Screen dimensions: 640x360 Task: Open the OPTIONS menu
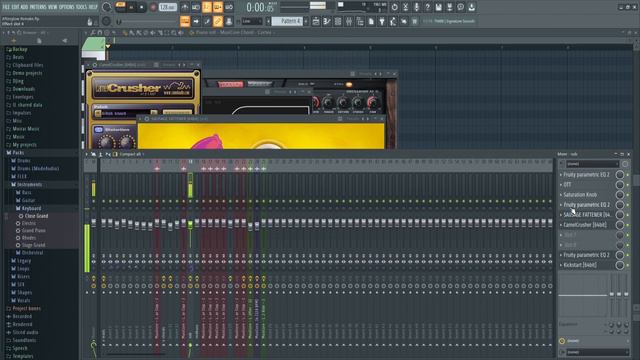click(67, 7)
